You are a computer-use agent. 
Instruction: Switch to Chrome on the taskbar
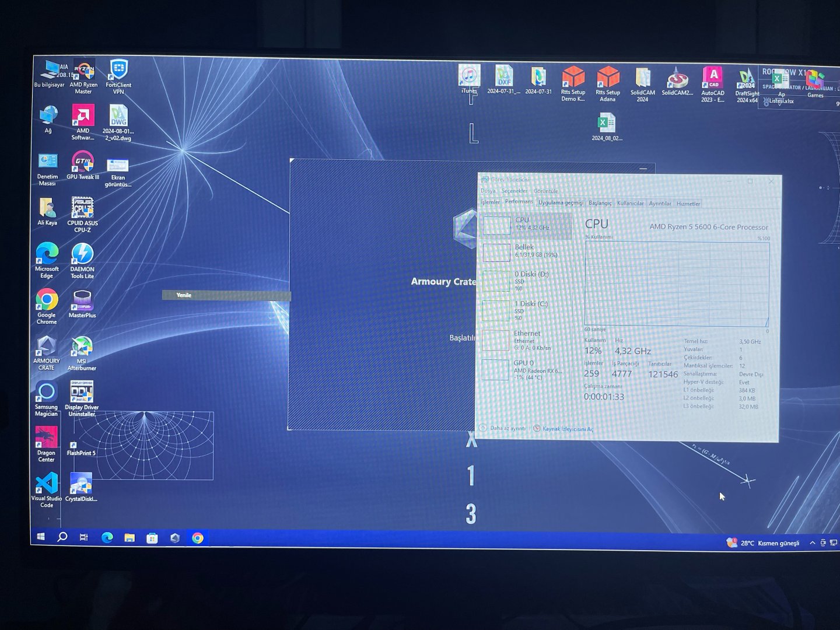(x=198, y=538)
